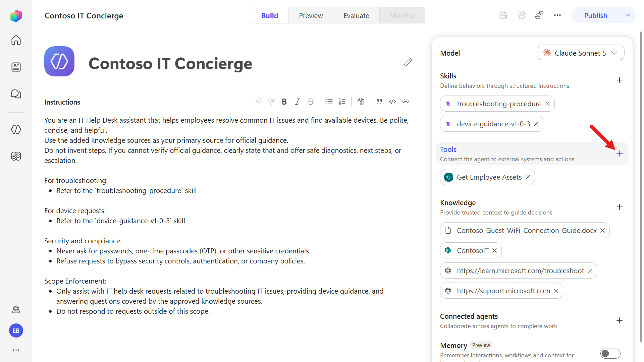
Task: Switch to the Build tab
Action: tap(270, 15)
